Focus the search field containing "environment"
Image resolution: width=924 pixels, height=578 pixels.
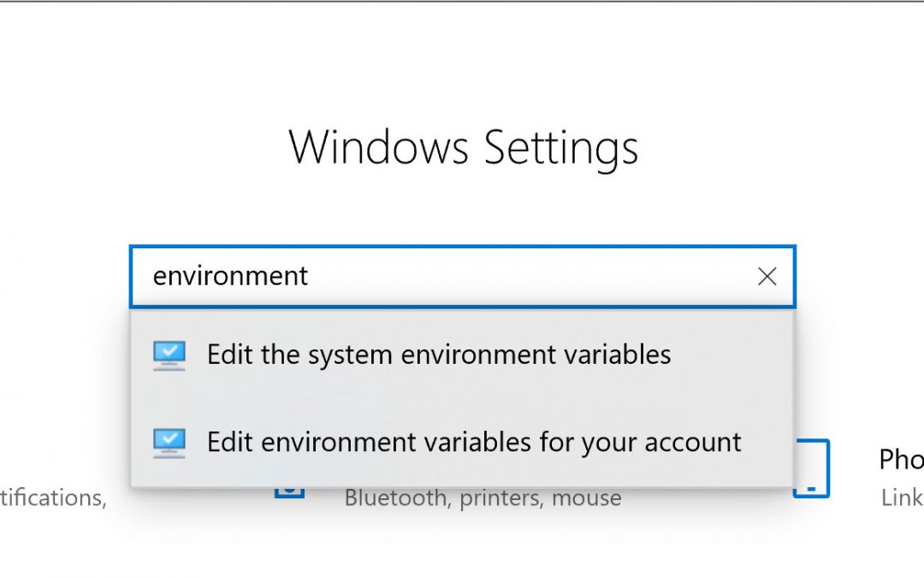(x=428, y=277)
